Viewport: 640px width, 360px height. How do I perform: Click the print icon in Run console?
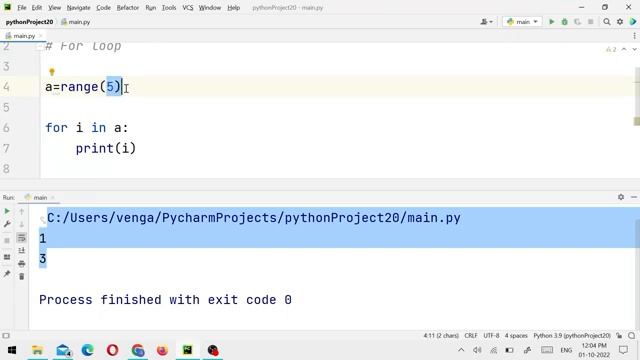22,264
